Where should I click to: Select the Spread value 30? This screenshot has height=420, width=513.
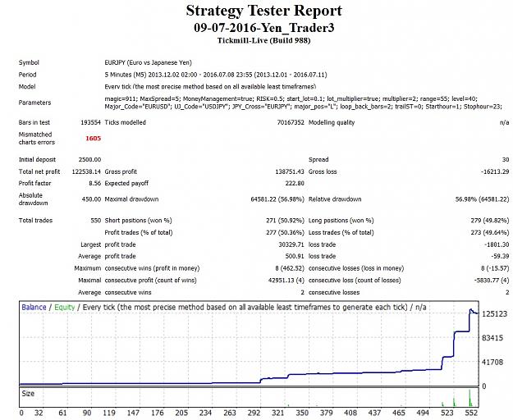[x=506, y=159]
